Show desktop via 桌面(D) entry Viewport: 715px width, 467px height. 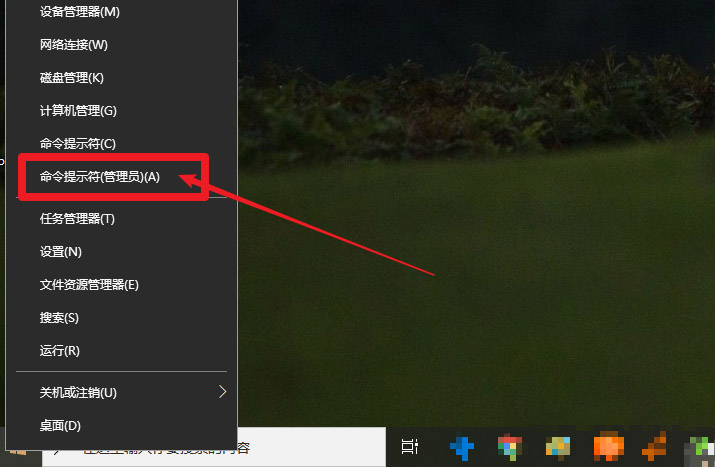pos(60,426)
